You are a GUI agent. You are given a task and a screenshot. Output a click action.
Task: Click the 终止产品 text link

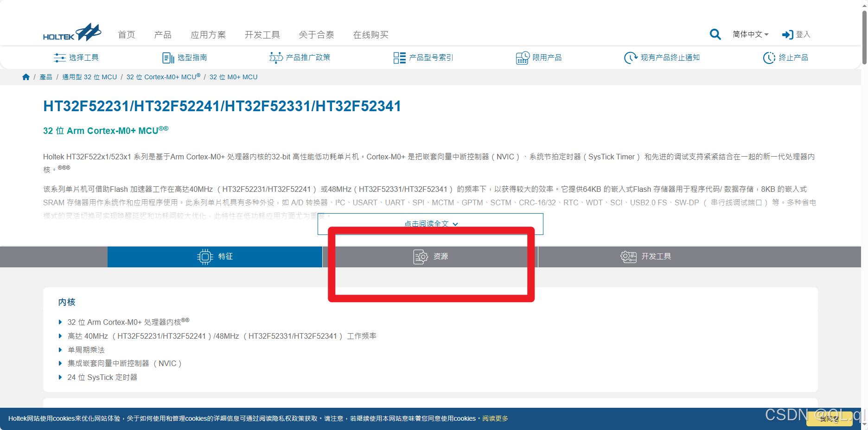(793, 57)
